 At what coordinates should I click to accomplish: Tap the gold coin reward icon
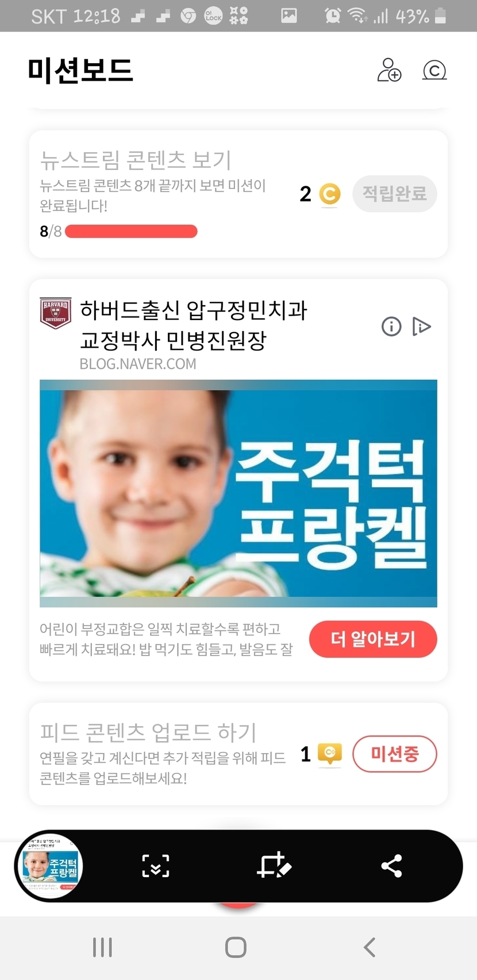329,194
